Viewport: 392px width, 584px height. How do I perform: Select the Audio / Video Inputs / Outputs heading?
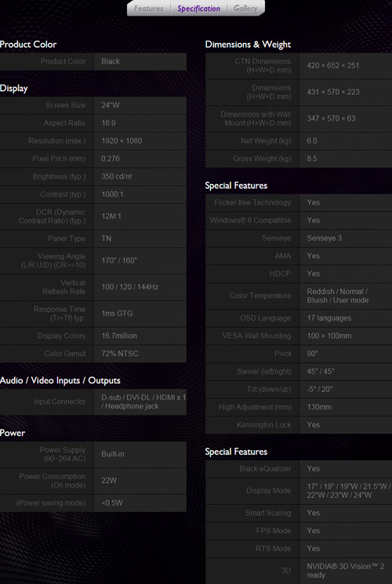[x=60, y=381]
